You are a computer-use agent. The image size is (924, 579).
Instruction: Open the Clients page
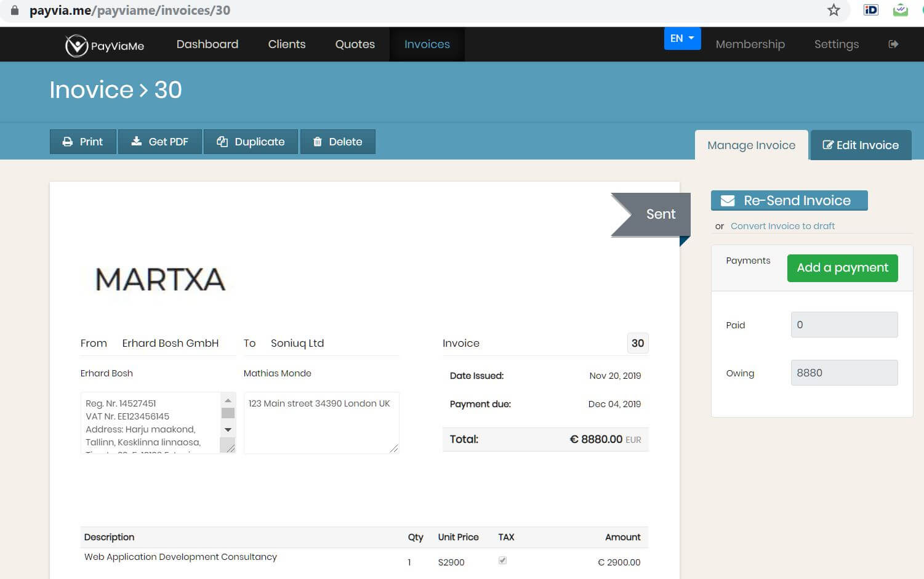tap(287, 44)
